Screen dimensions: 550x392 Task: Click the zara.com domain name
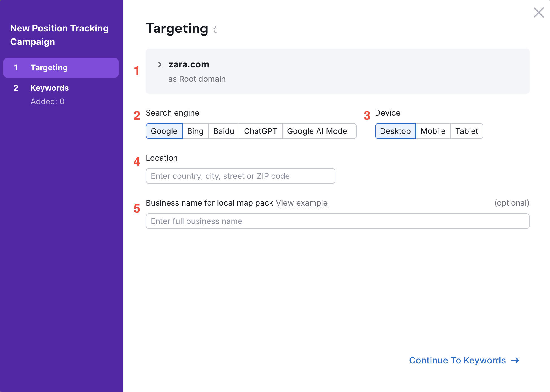coord(188,64)
